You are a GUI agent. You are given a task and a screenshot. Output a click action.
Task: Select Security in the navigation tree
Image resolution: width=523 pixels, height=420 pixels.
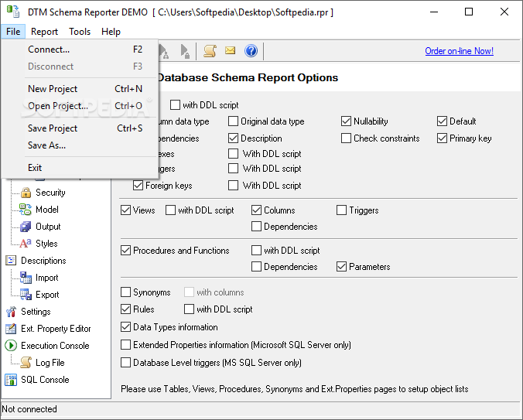(50, 193)
